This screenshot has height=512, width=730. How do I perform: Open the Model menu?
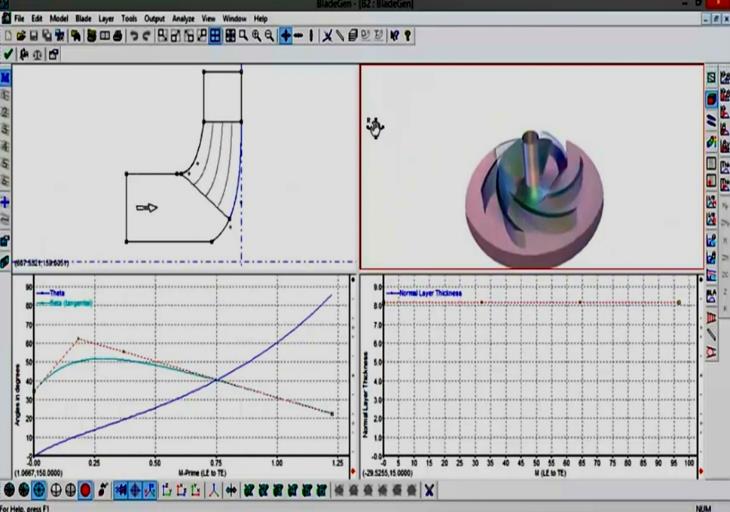(x=59, y=19)
